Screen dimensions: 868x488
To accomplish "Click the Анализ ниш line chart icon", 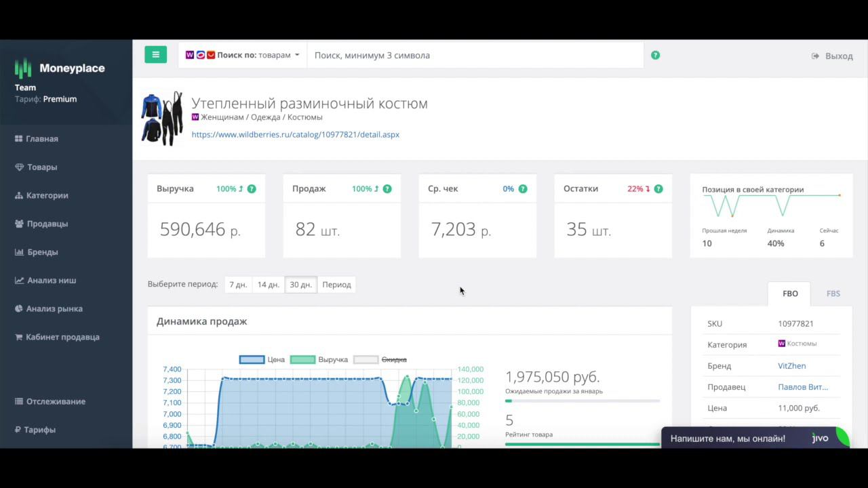I will tap(20, 280).
